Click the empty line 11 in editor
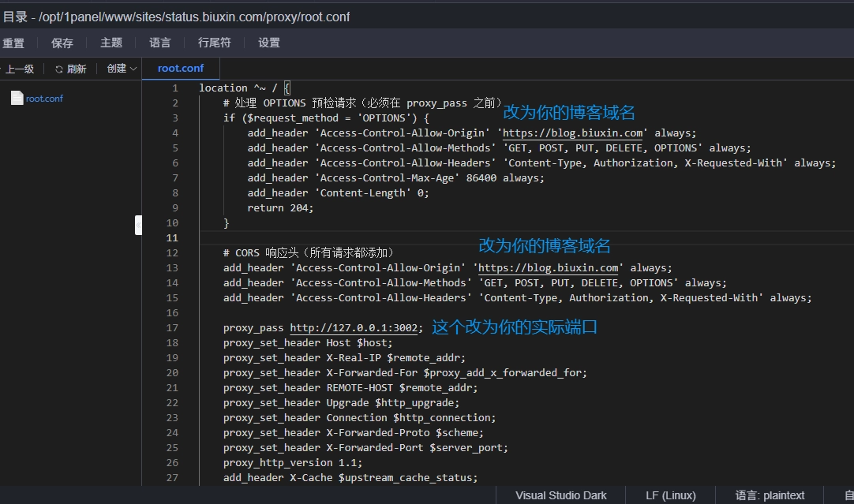 [x=526, y=238]
